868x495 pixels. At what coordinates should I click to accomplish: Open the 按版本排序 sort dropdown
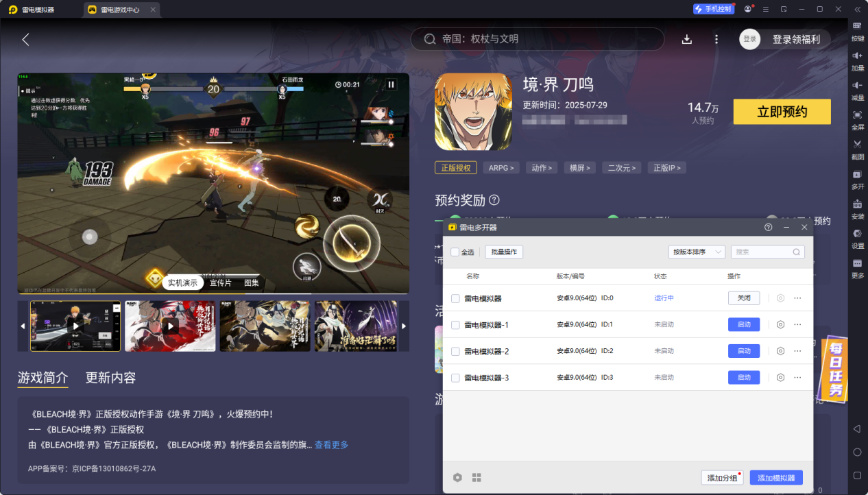(697, 252)
